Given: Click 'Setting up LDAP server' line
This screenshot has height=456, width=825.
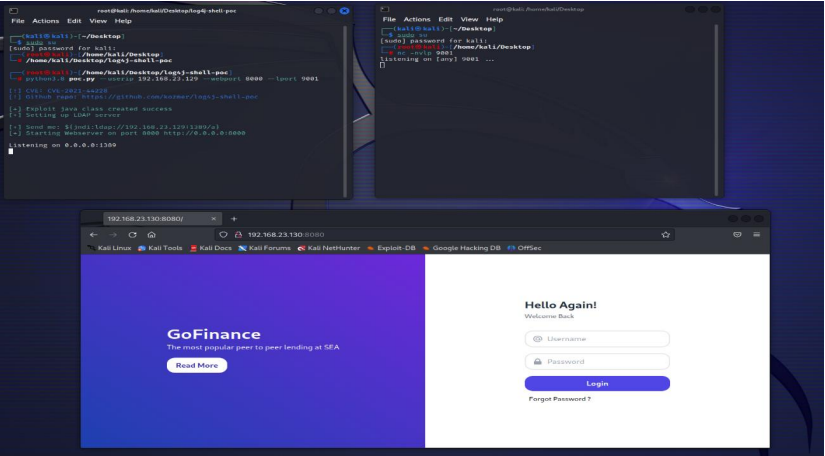Looking at the screenshot, I should [65, 115].
